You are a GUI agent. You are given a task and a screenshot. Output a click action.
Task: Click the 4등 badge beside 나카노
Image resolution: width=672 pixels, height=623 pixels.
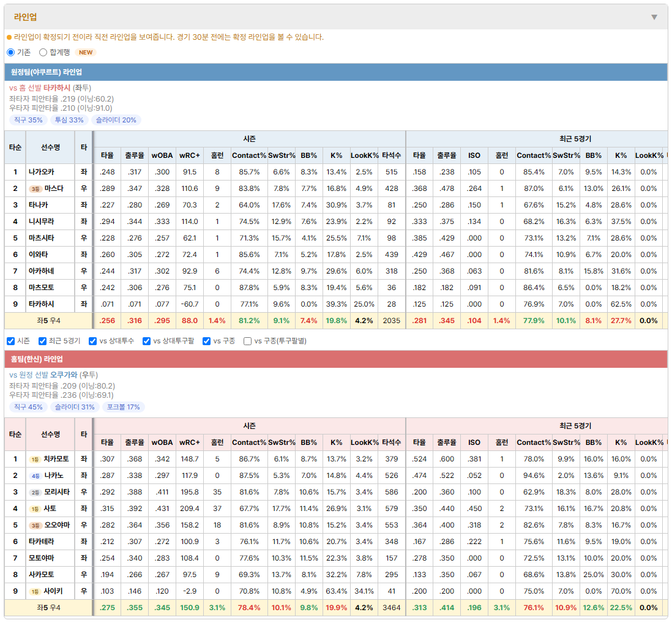(35, 476)
